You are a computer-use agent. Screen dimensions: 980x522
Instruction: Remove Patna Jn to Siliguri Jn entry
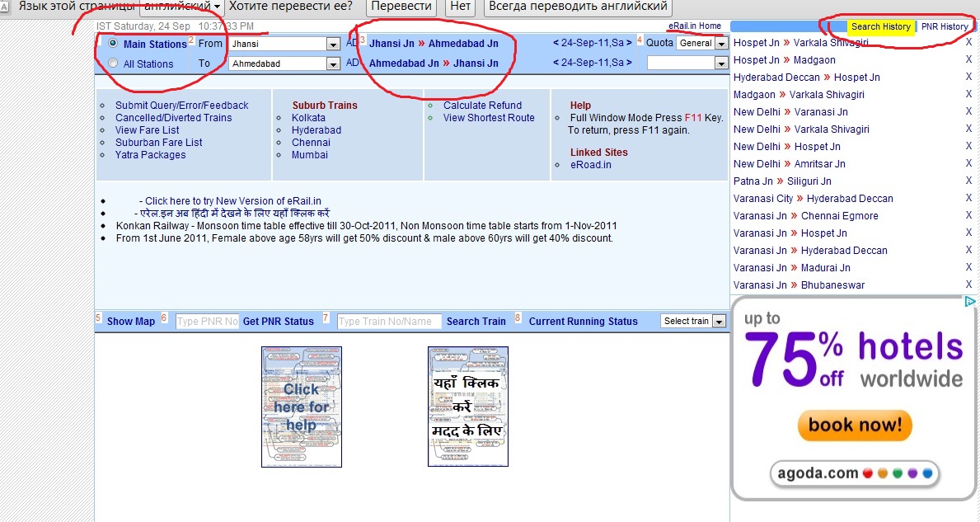pyautogui.click(x=968, y=181)
